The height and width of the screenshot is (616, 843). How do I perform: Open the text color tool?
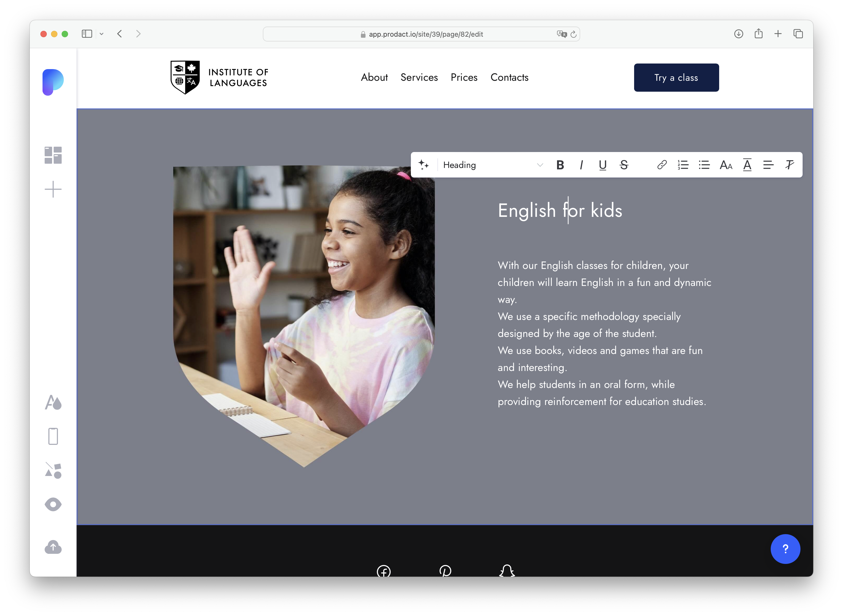(747, 165)
